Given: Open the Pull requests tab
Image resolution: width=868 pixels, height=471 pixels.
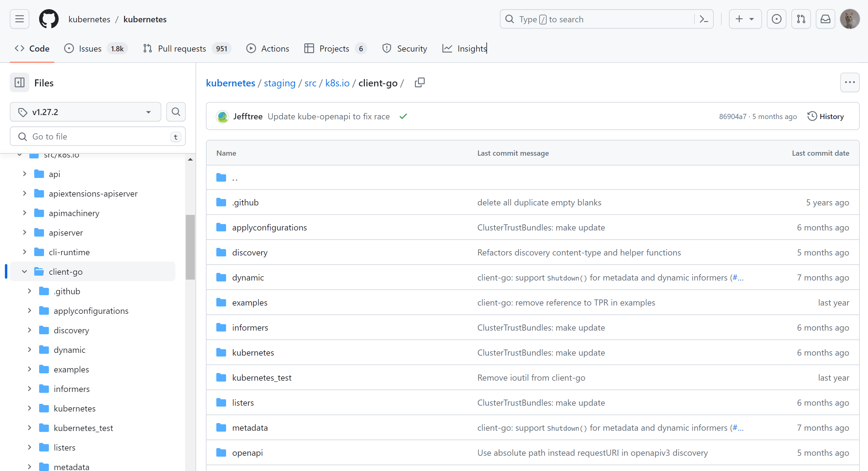Looking at the screenshot, I should coord(187,49).
